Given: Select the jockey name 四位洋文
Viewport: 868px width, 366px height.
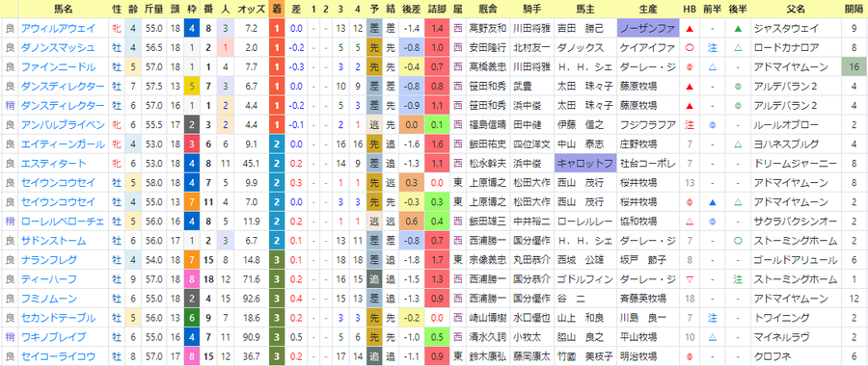Looking at the screenshot, I should [531, 144].
